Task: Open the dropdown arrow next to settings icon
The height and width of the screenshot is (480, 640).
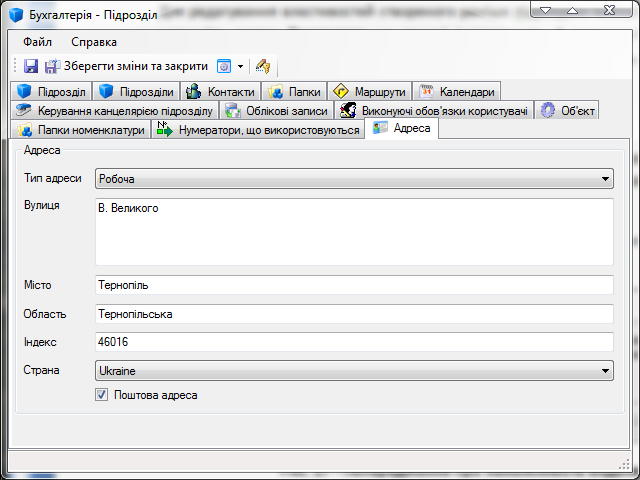Action: (240, 67)
